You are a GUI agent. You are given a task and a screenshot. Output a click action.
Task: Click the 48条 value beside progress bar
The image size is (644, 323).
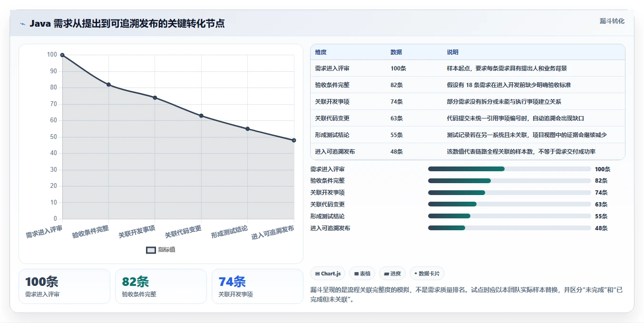coord(601,228)
